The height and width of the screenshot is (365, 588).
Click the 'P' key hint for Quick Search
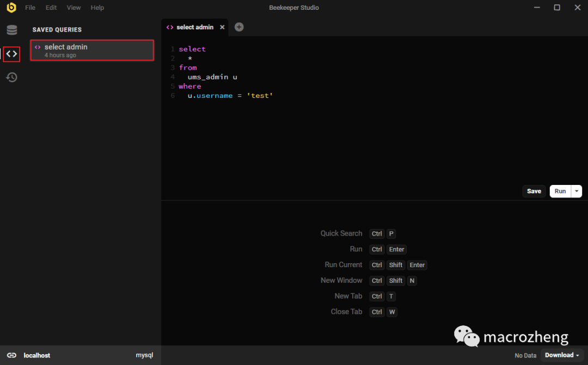click(x=391, y=234)
